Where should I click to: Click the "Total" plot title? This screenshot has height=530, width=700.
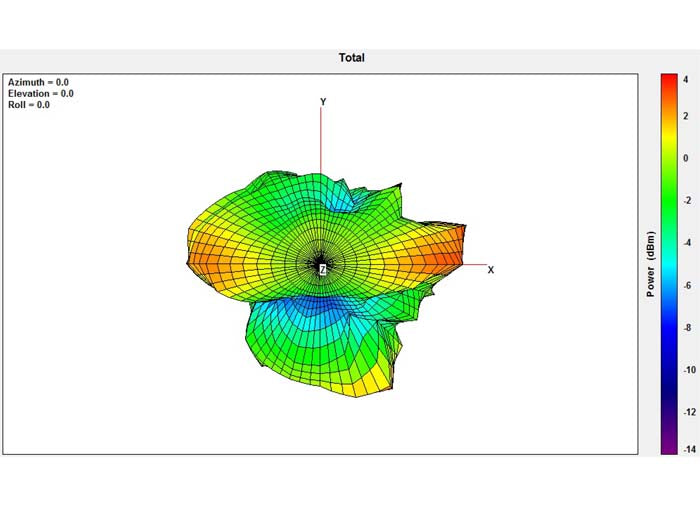(351, 58)
